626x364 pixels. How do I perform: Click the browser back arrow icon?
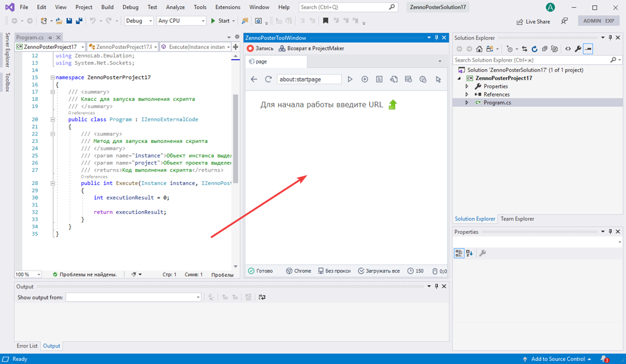click(x=254, y=79)
